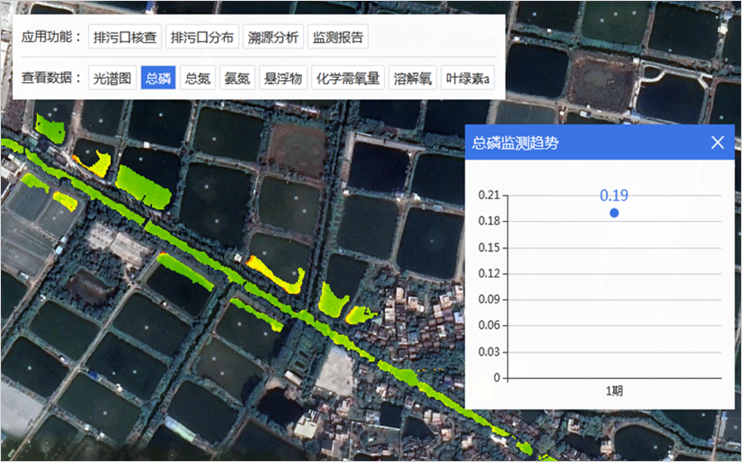
Task: Open the 排污口分布 view
Action: [x=202, y=37]
